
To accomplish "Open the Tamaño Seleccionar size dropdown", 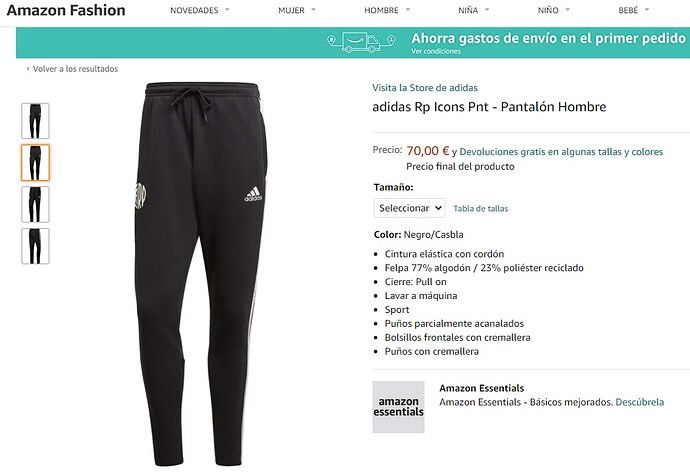I will pos(409,208).
